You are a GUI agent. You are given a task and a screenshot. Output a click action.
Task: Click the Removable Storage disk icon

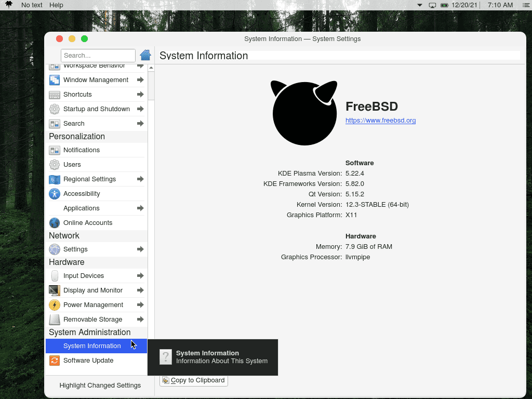click(x=55, y=319)
